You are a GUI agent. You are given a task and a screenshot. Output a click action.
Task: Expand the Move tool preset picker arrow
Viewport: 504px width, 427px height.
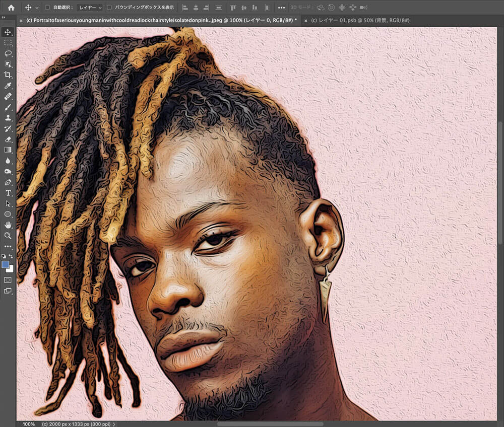pos(37,8)
